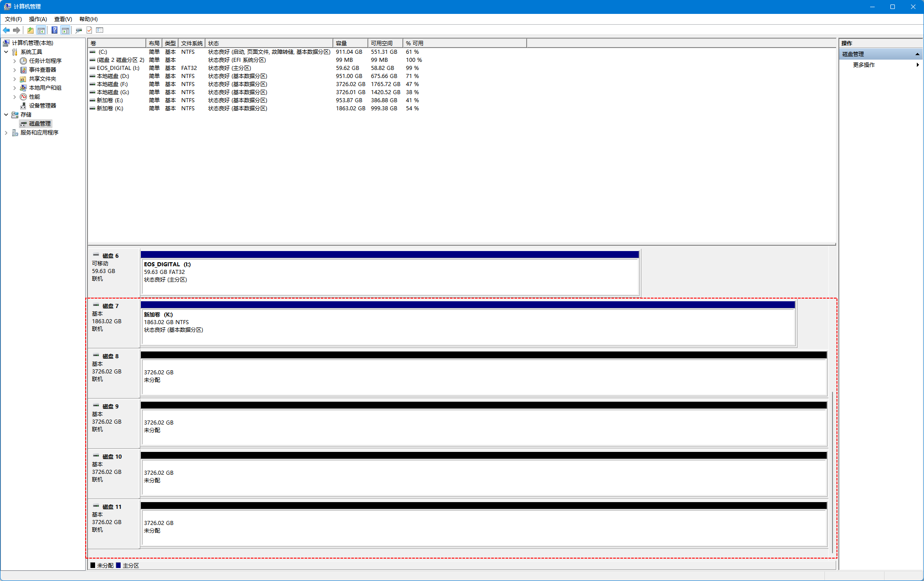Image resolution: width=924 pixels, height=581 pixels.
Task: Click the rescan disks drive toolbar icon
Action: pyautogui.click(x=78, y=30)
